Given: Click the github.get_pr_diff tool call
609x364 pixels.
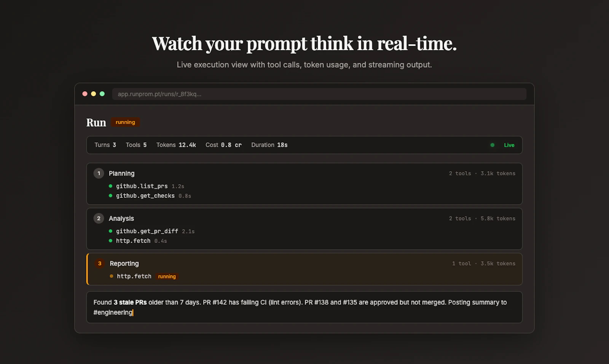Looking at the screenshot, I should [x=147, y=231].
